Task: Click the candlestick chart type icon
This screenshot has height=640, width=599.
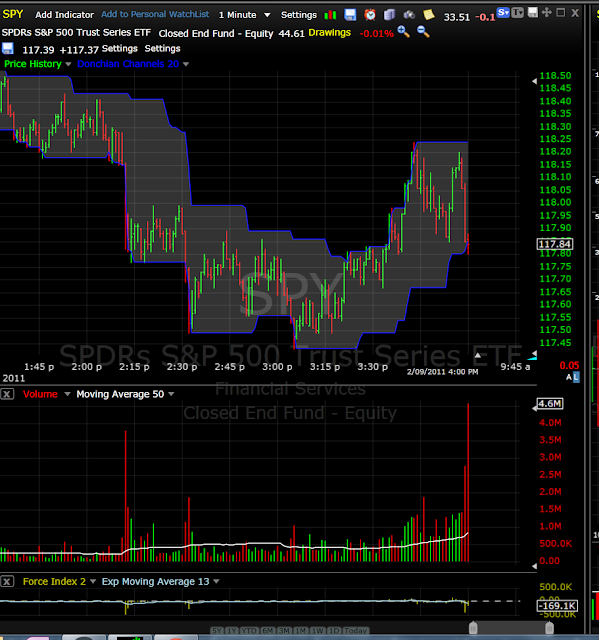Action: 330,15
